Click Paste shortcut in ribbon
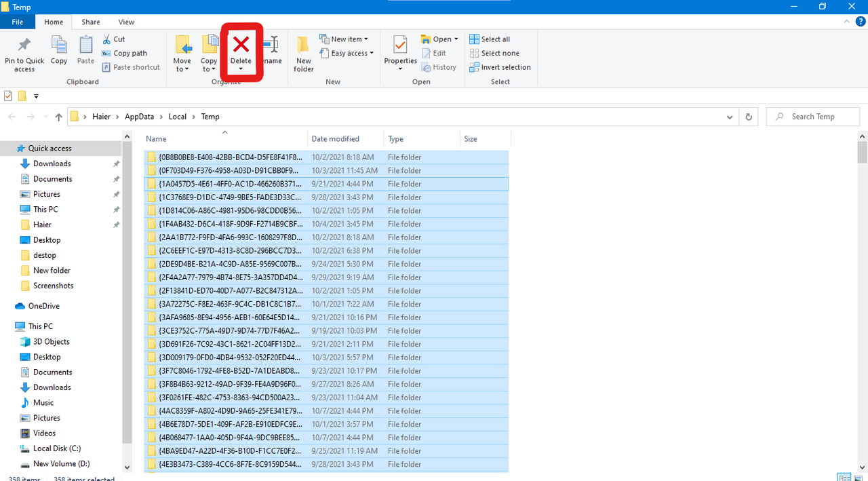This screenshot has height=481, width=868. [x=132, y=67]
